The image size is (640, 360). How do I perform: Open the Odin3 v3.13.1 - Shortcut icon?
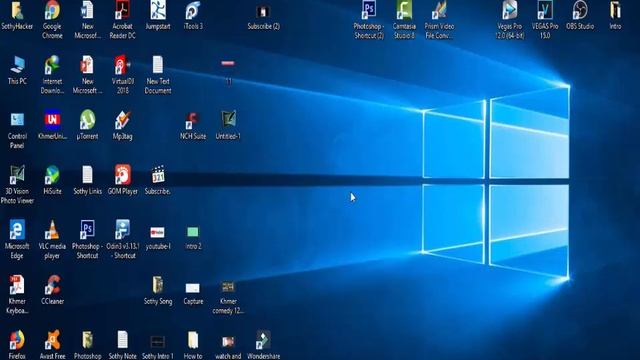(x=122, y=230)
